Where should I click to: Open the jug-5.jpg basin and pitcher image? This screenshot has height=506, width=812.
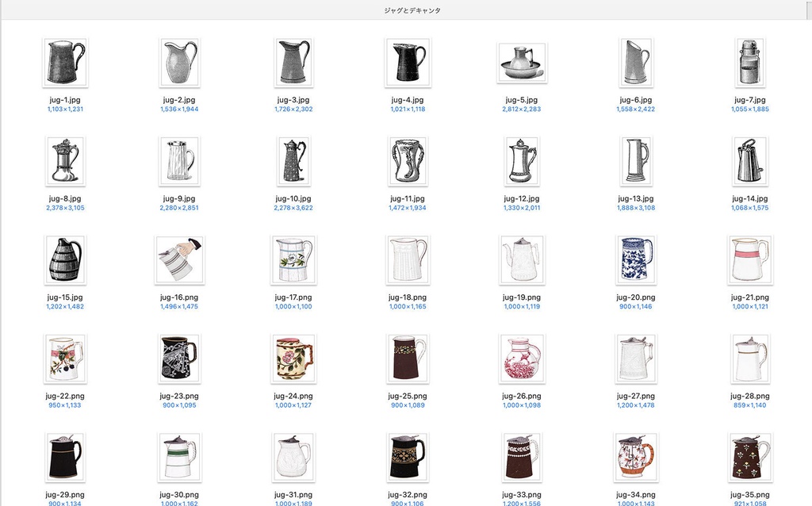(522, 63)
